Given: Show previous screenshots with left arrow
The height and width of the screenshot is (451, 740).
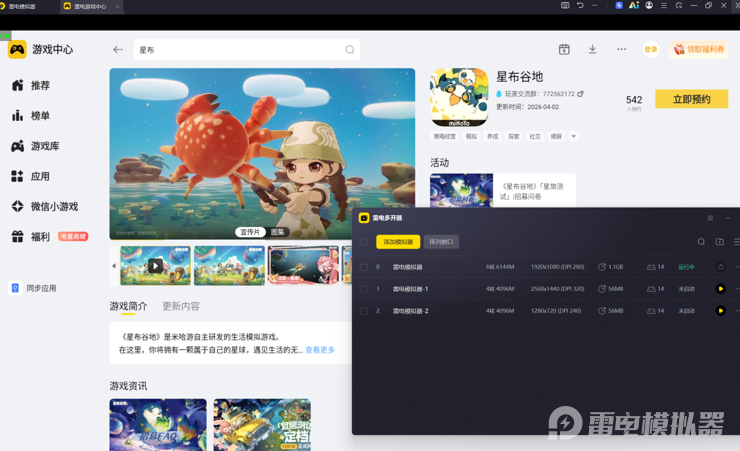Looking at the screenshot, I should (x=114, y=266).
